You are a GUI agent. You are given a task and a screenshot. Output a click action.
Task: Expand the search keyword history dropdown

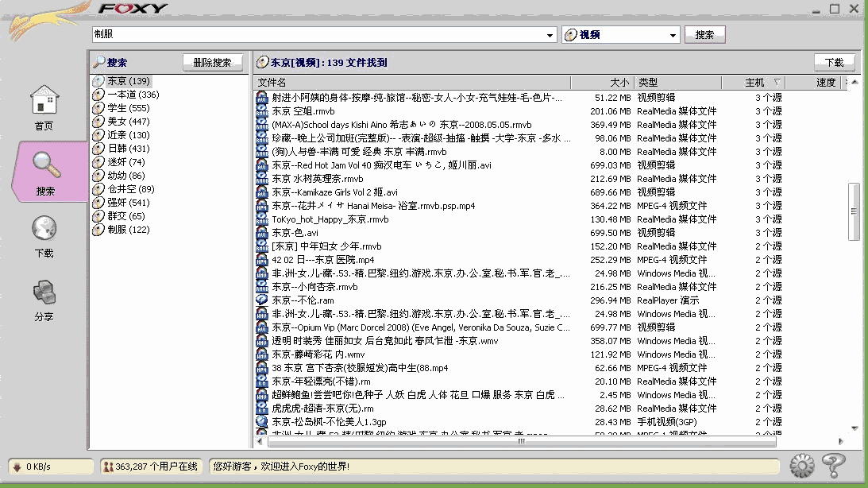tap(551, 35)
